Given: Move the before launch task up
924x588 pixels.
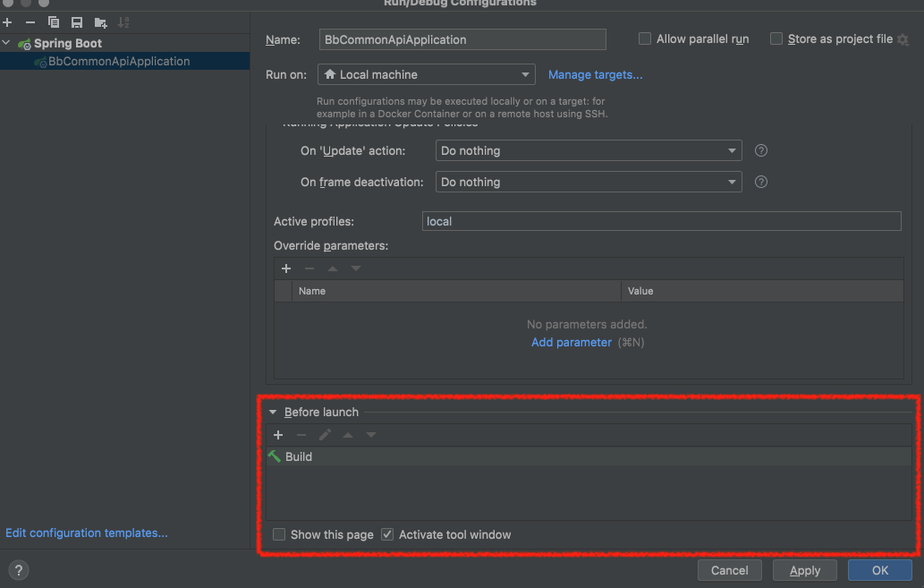Looking at the screenshot, I should pyautogui.click(x=348, y=435).
